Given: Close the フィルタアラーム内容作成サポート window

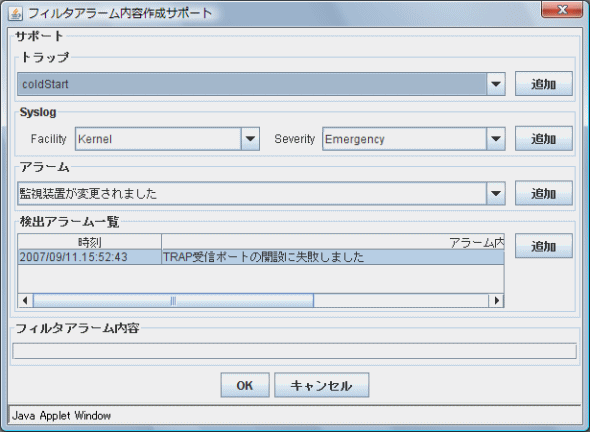Looking at the screenshot, I should pyautogui.click(x=562, y=9).
